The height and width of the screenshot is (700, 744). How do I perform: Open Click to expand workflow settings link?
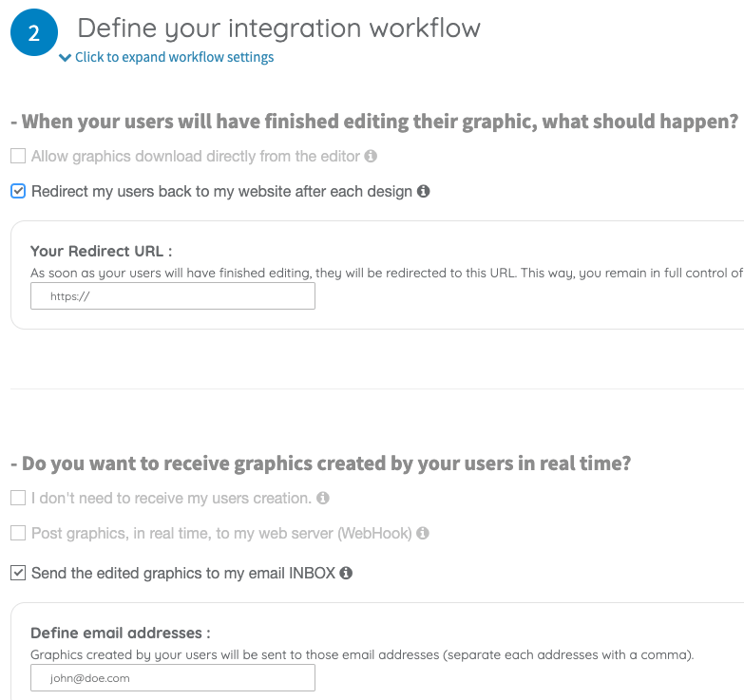coord(174,57)
